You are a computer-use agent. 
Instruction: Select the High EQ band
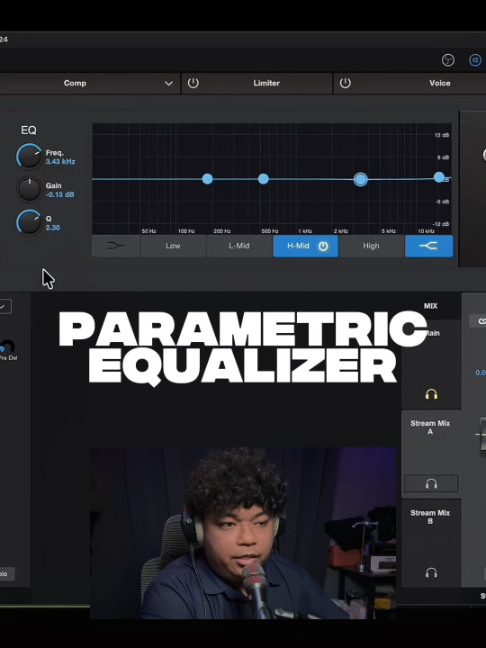tap(371, 246)
